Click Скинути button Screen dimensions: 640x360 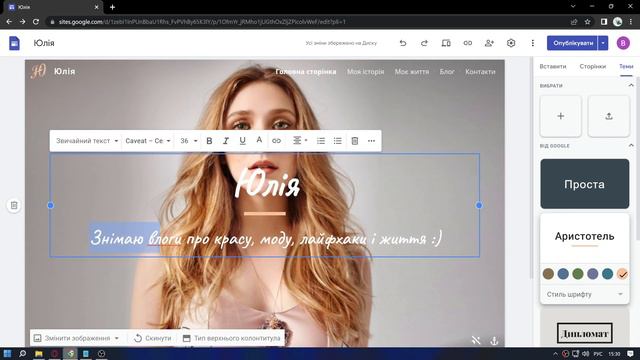pyautogui.click(x=152, y=338)
